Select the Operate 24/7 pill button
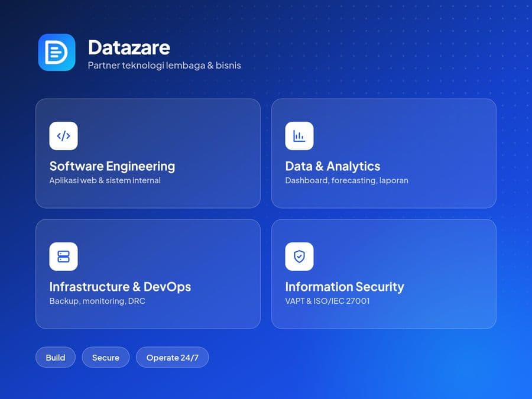This screenshot has height=399, width=532. [x=173, y=357]
